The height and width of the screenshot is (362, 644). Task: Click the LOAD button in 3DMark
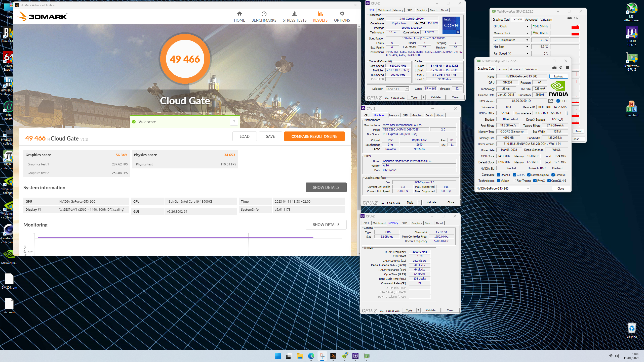pyautogui.click(x=244, y=136)
